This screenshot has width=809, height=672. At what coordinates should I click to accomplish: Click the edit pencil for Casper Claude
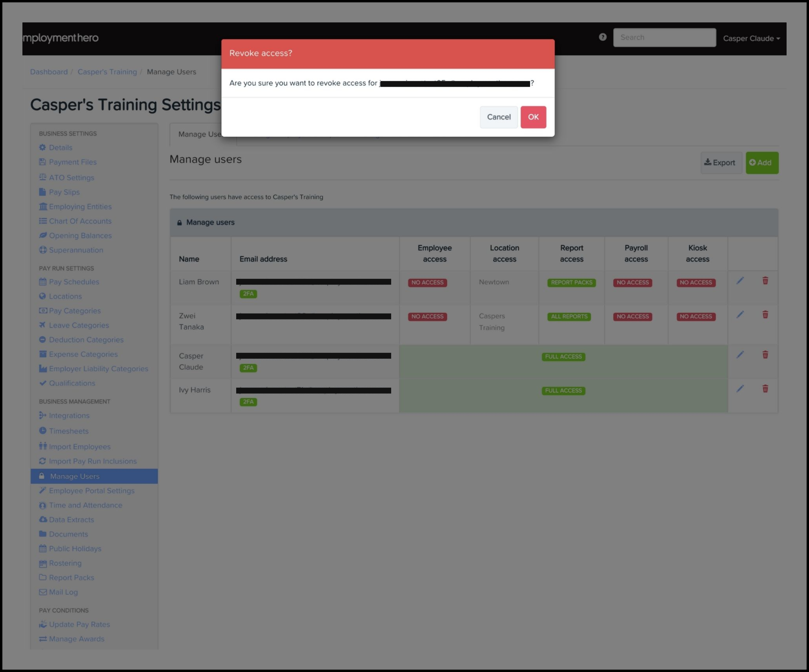pyautogui.click(x=740, y=355)
